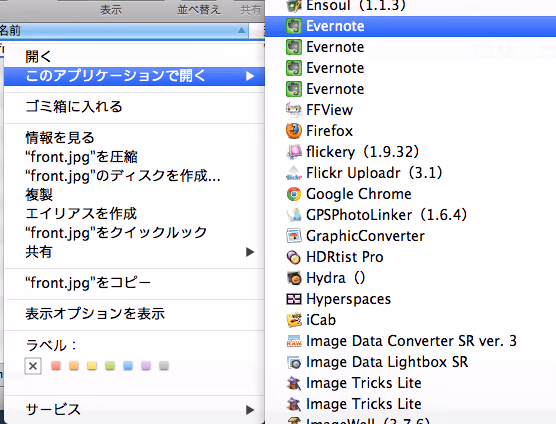This screenshot has width=556, height=424.
Task: Click the FFView app icon
Action: 294,110
